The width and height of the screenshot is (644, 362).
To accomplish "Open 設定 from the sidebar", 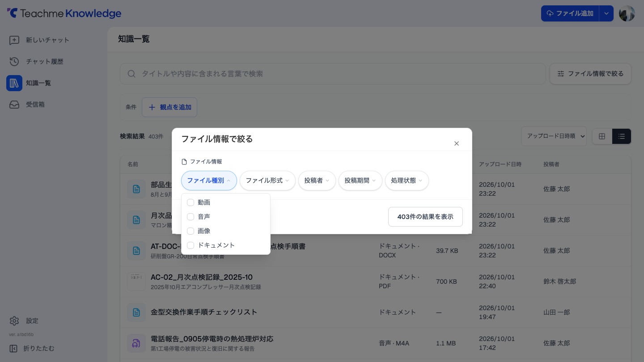I will click(32, 321).
